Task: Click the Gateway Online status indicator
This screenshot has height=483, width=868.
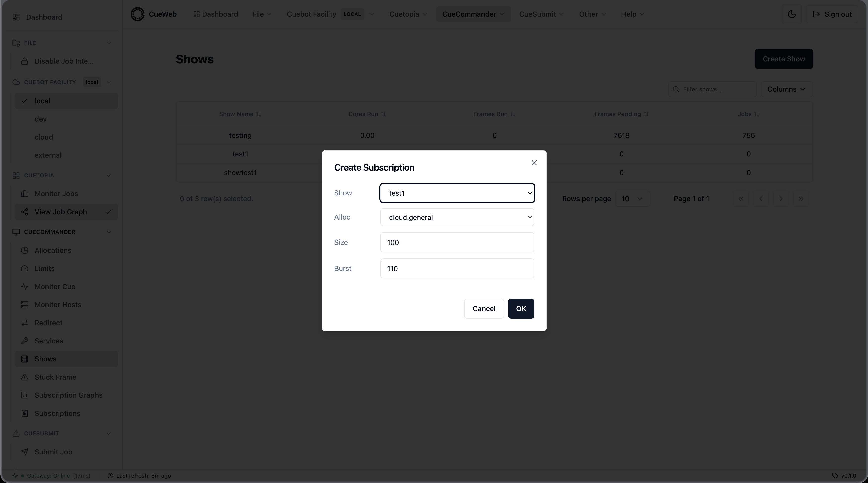Action: (52, 476)
